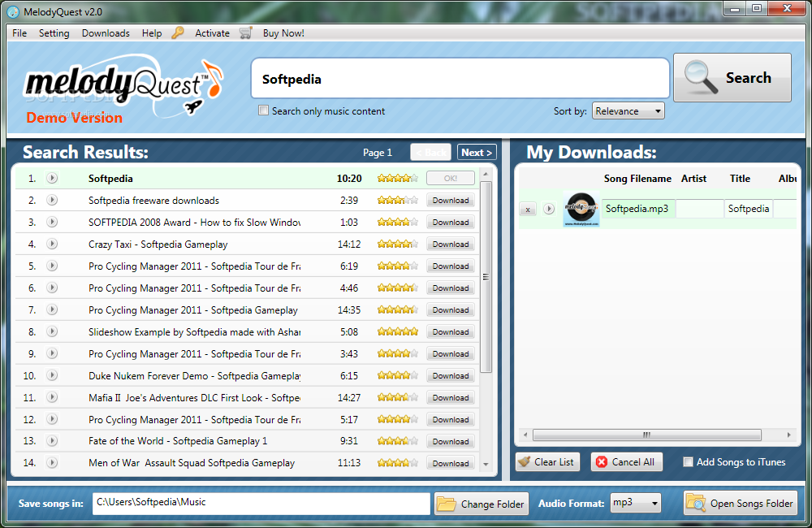Viewport: 812px width, 528px height.
Task: Play preview of Crazy Taxi Softpedia Gameplay
Action: click(x=52, y=244)
